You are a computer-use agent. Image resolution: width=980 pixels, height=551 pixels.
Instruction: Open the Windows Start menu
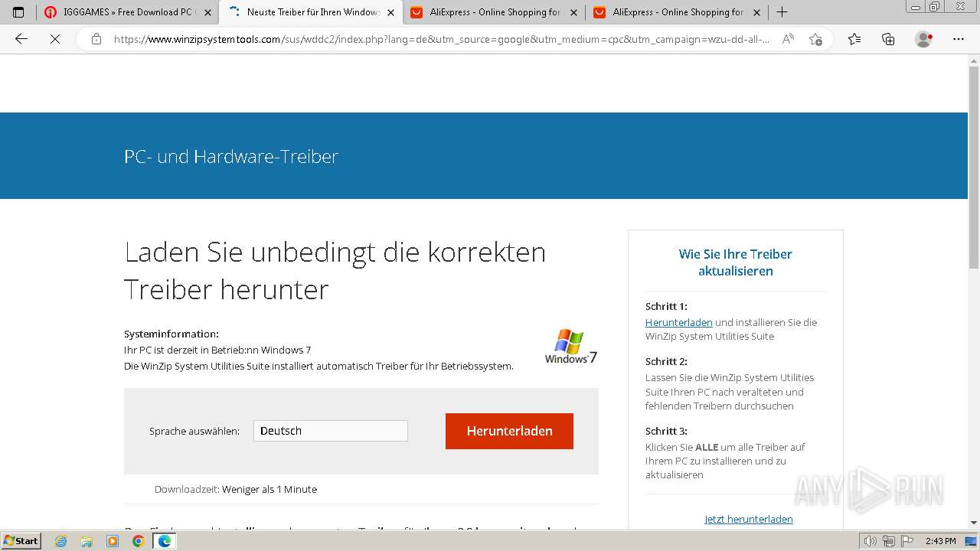(21, 540)
